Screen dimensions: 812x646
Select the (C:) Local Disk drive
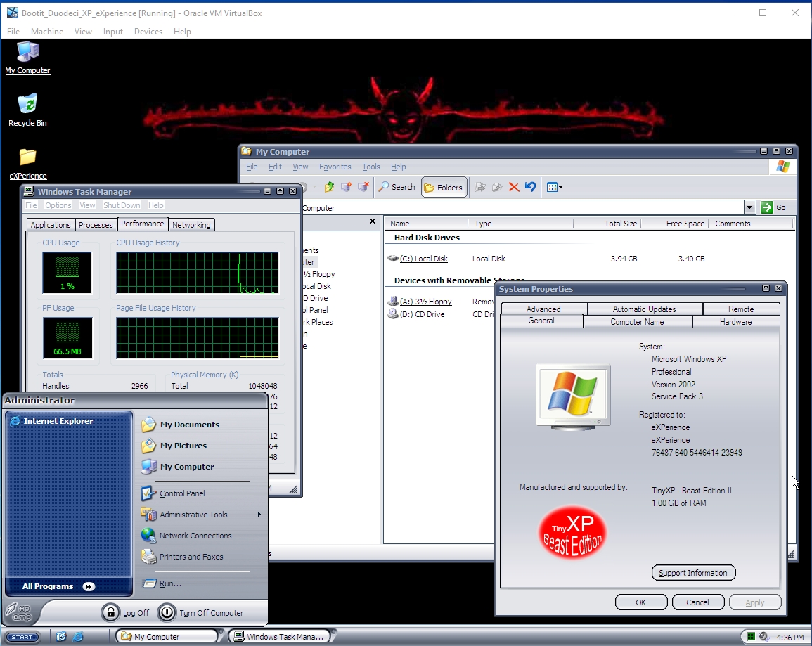coord(424,259)
